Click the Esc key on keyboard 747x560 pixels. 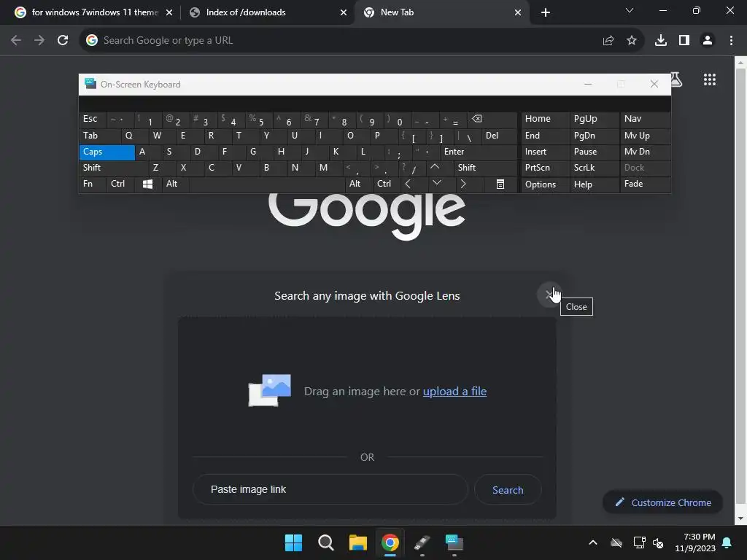[93, 119]
